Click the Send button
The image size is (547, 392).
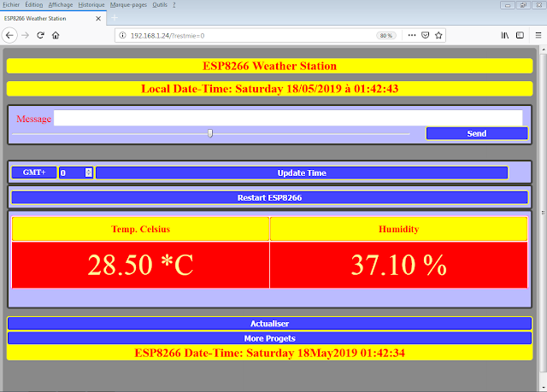(477, 133)
